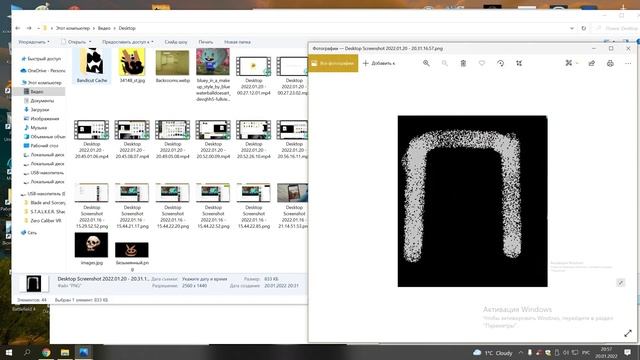Viewport: 640px width, 360px height.
Task: Select 'Изображения' in sidebar
Action: coord(41,118)
